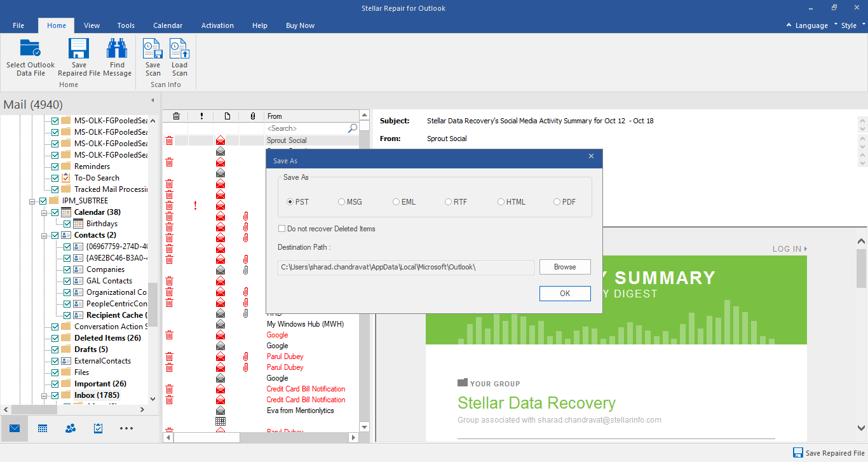Open the Calendar view icon in bottom navigation

tap(43, 428)
